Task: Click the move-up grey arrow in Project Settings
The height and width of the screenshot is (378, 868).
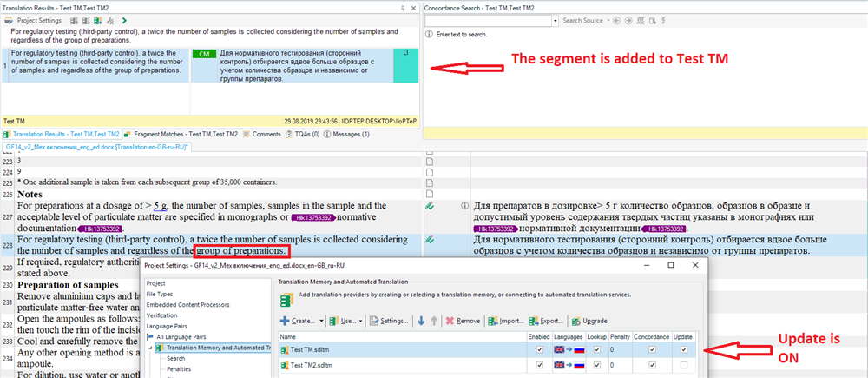Action: click(435, 321)
